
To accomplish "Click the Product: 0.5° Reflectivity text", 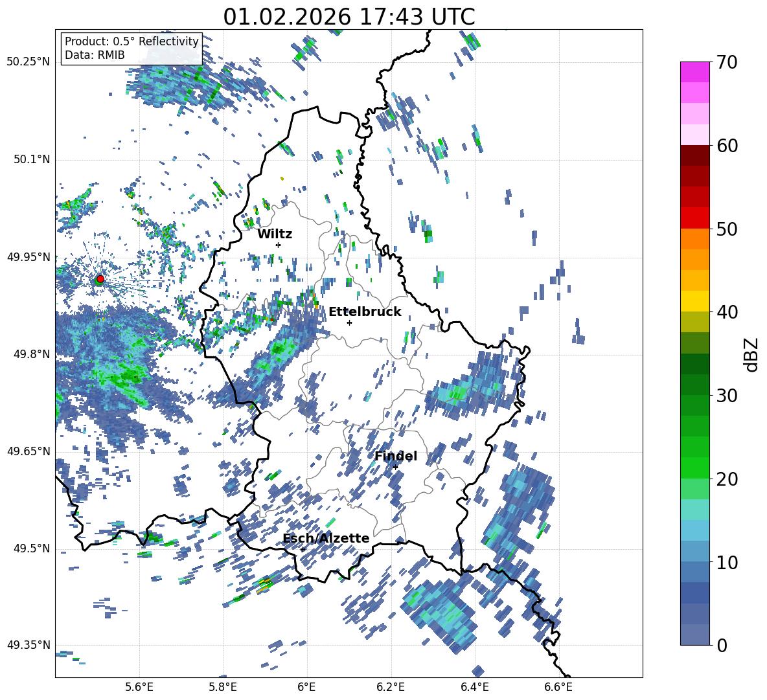I will (132, 41).
